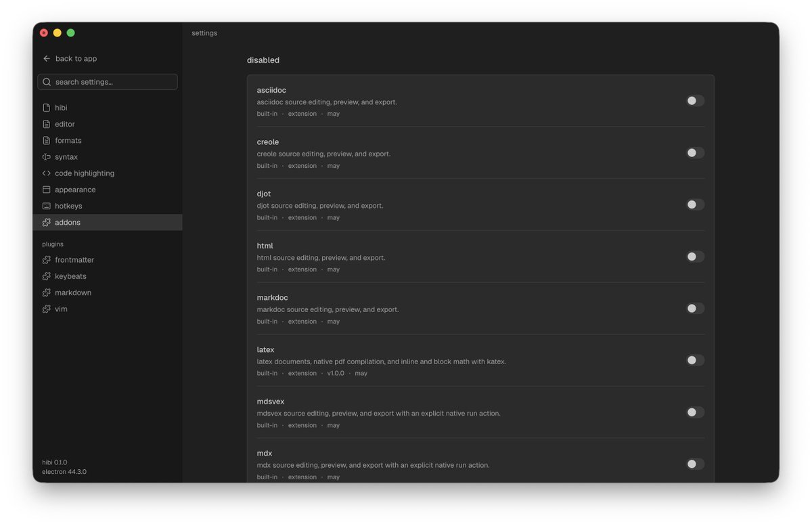Click the mdsvex extension name

point(271,401)
